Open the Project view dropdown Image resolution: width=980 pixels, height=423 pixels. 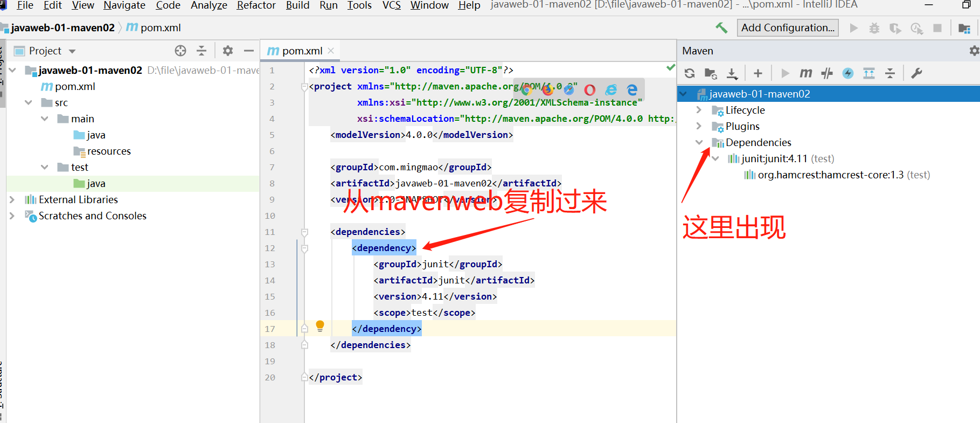coord(72,51)
